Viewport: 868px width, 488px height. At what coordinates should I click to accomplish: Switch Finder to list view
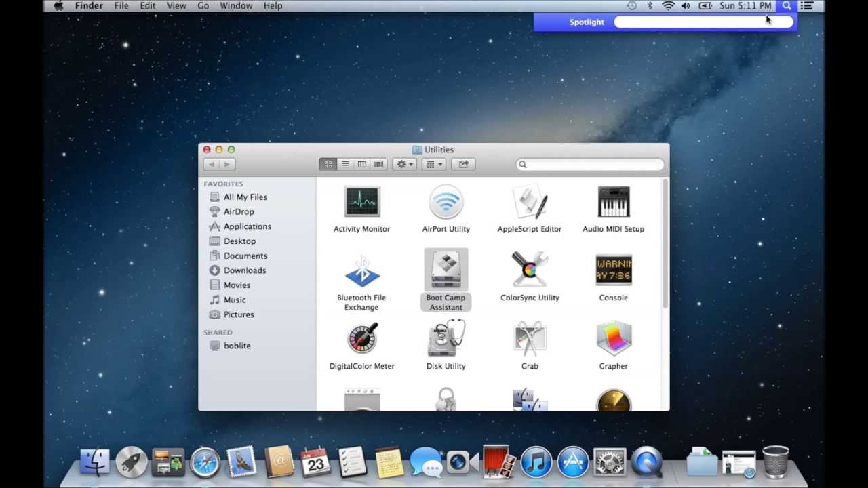[x=345, y=164]
